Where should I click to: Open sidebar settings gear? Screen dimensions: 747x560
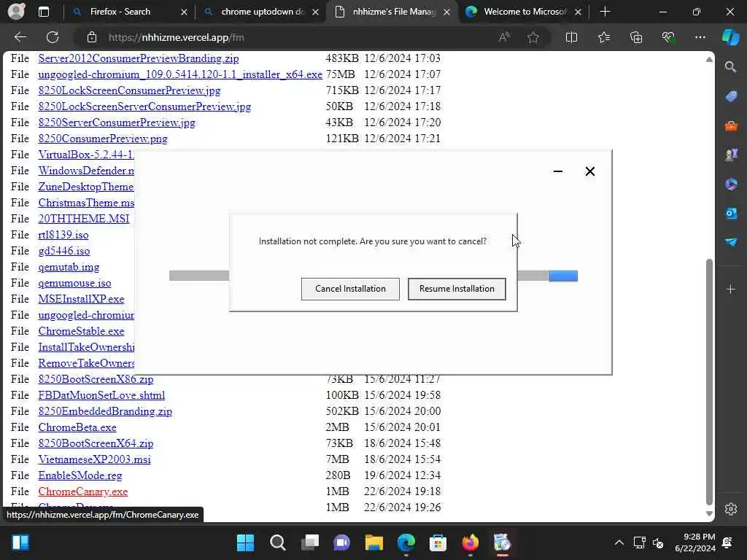(x=731, y=509)
